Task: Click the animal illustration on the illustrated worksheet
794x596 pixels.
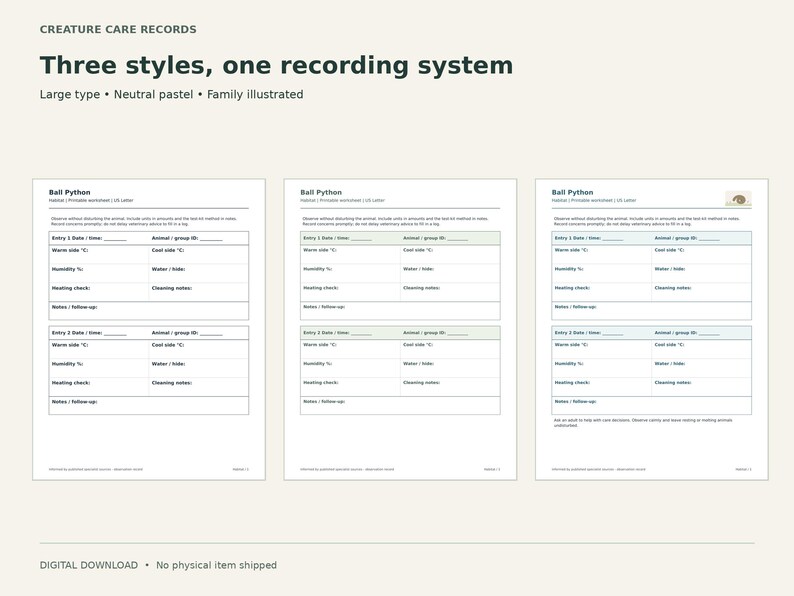Action: pyautogui.click(x=738, y=198)
